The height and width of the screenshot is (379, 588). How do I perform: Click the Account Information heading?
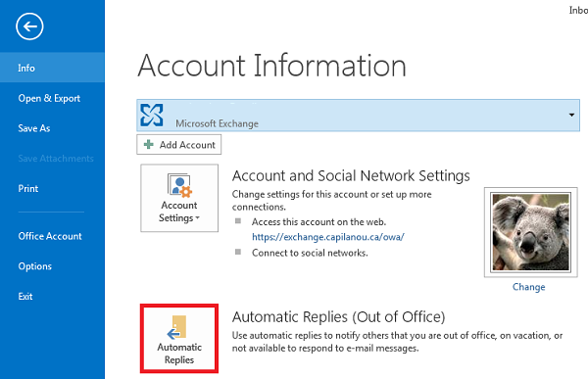click(271, 66)
